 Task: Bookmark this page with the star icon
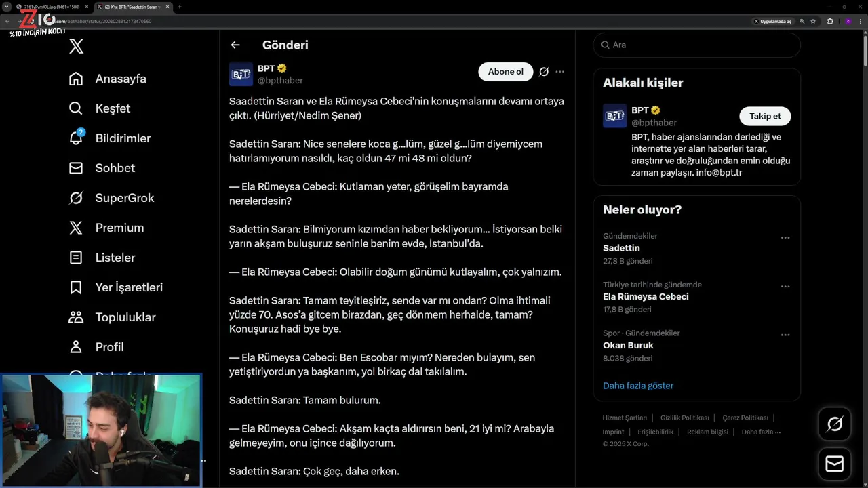tap(813, 22)
